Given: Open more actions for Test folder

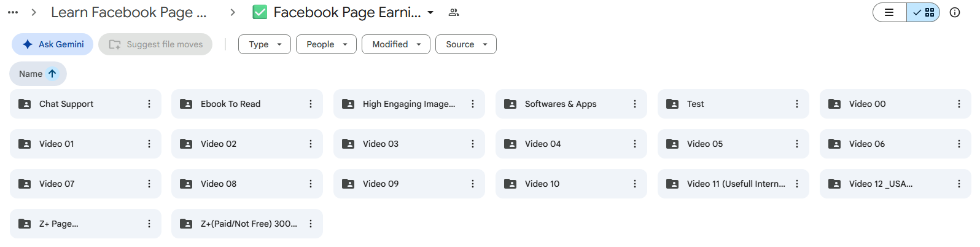Looking at the screenshot, I should click(797, 104).
